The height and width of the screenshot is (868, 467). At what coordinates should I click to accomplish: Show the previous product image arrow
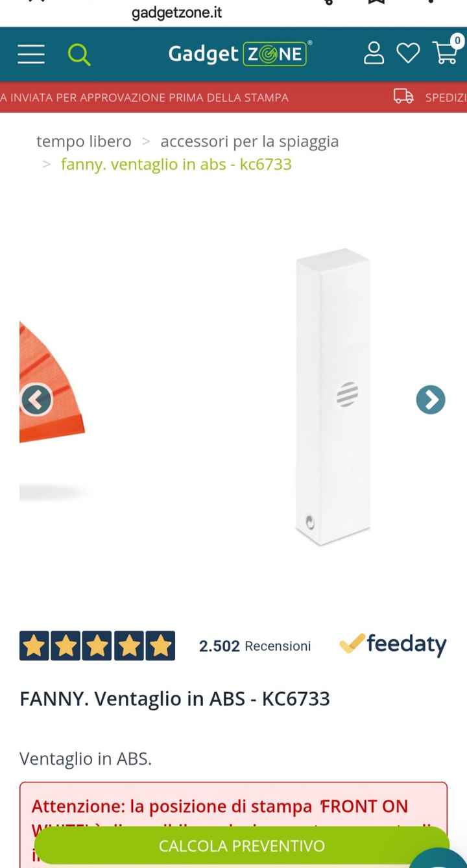coord(36,400)
